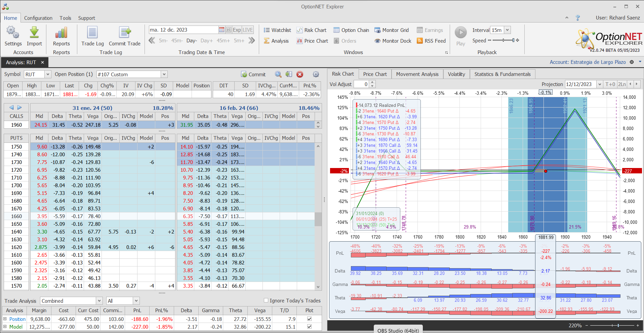Select the Support ribbon tab
The image size is (644, 333).
click(87, 18)
